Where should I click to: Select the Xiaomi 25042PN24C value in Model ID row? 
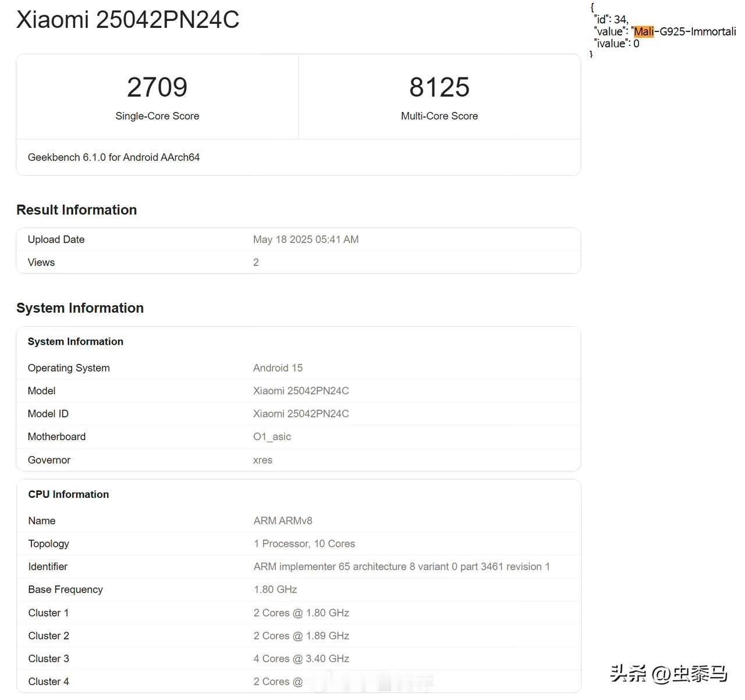pyautogui.click(x=301, y=413)
